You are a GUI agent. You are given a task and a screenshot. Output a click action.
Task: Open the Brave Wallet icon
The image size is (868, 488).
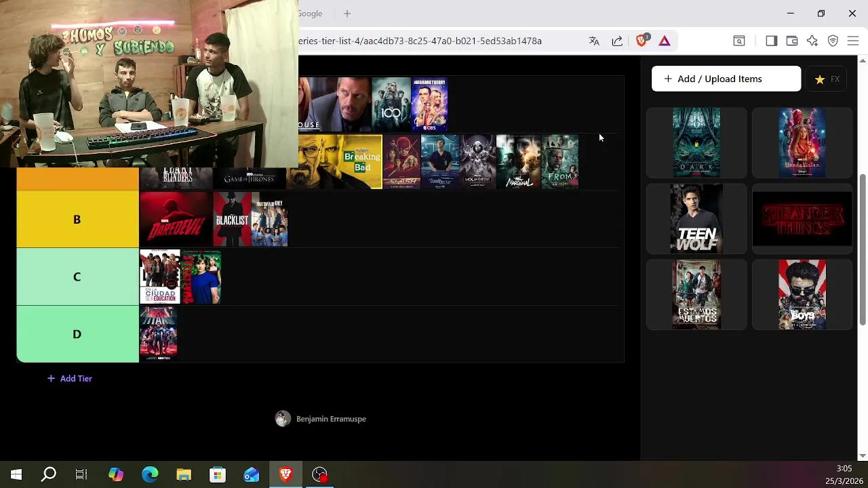[791, 41]
